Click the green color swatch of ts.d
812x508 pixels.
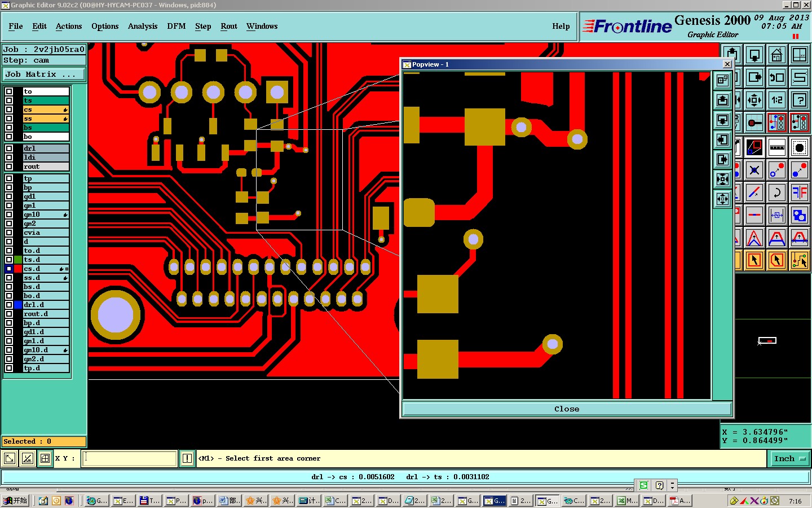coord(18,260)
